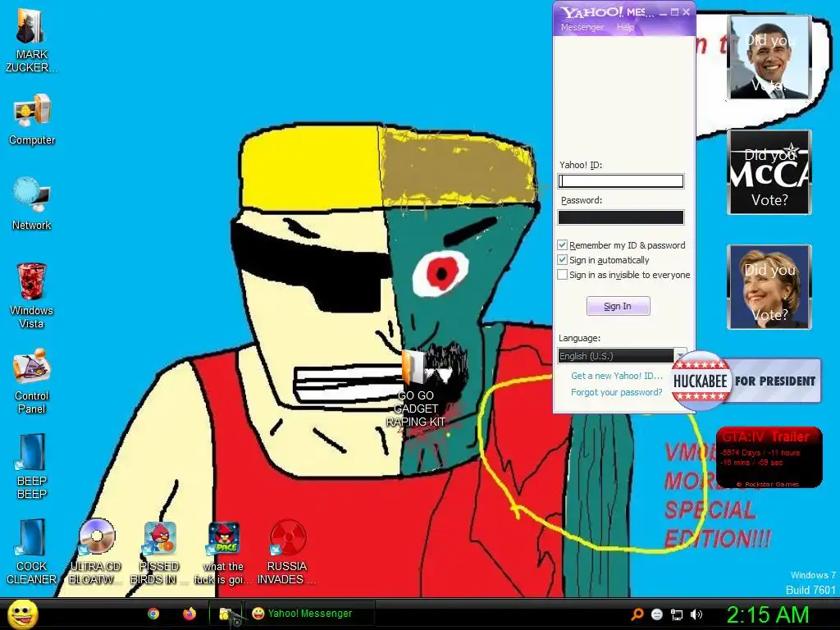Click the Huckabee For President banner
Viewport: 840px width, 630px height.
pos(746,381)
